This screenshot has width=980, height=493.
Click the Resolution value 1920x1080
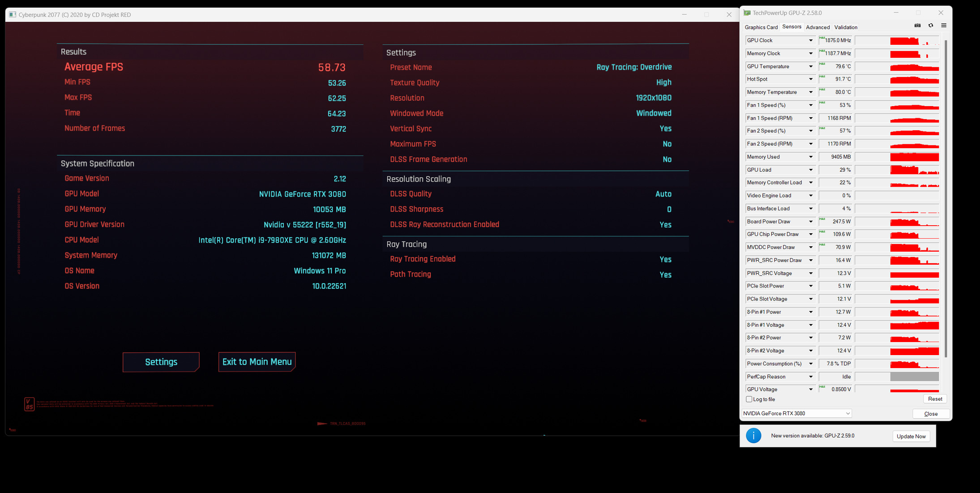click(x=654, y=98)
